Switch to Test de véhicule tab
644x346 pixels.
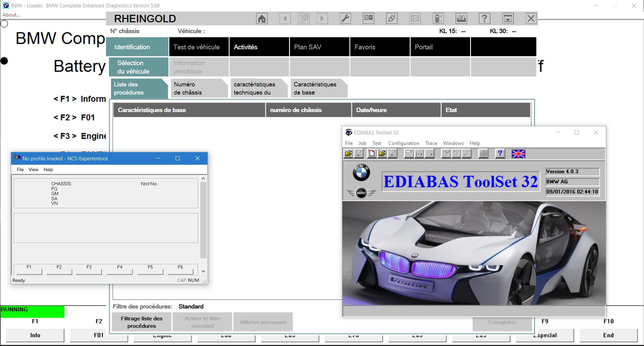pos(198,47)
